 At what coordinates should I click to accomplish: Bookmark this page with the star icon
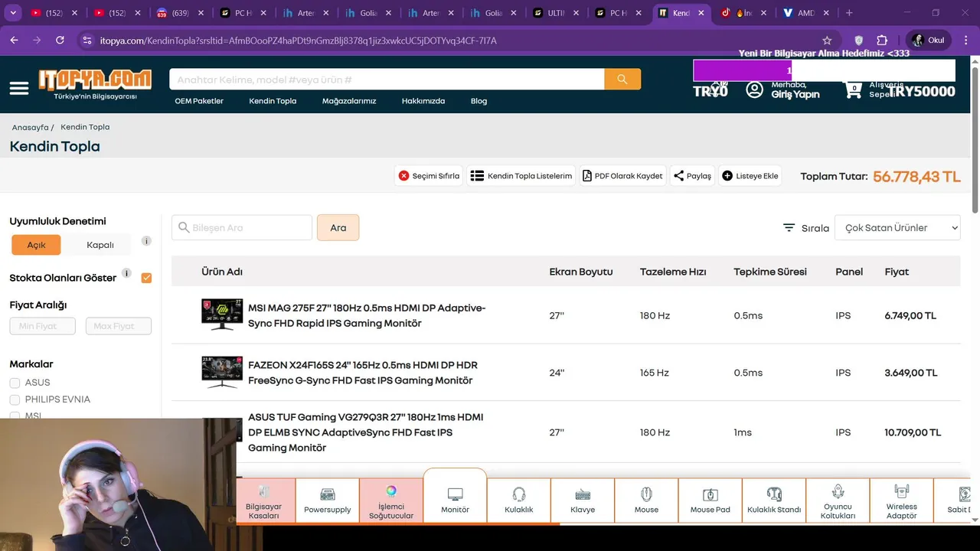coord(827,41)
